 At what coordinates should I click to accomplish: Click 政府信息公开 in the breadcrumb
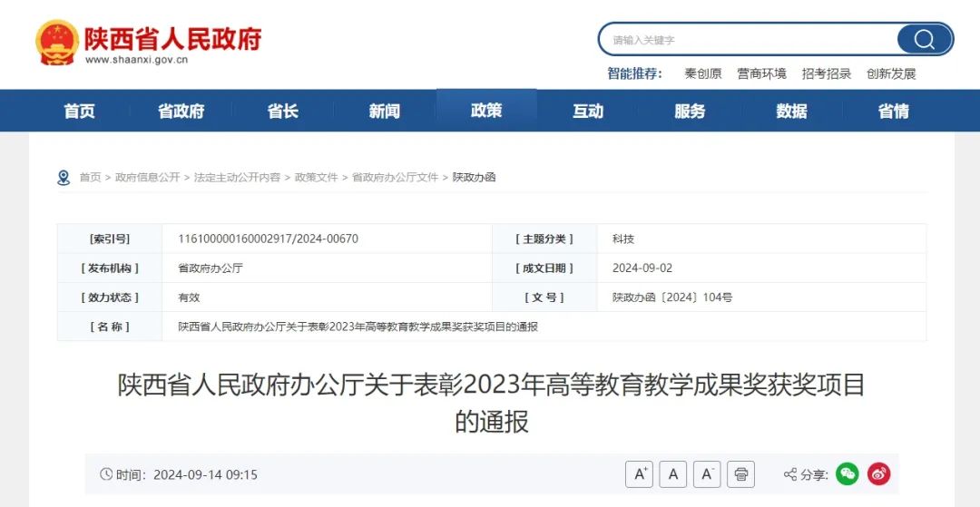pos(148,178)
